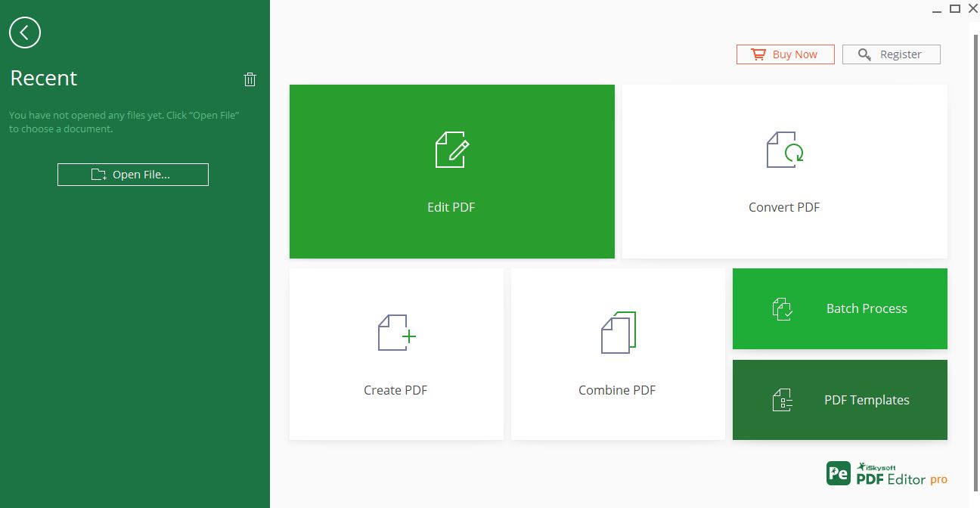The image size is (980, 508).
Task: Click the magnifier key icon next to Register
Action: pyautogui.click(x=864, y=54)
